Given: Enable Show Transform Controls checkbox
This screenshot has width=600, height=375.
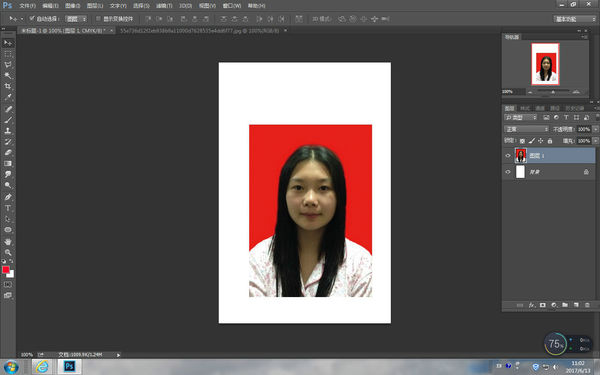Looking at the screenshot, I should (98, 18).
